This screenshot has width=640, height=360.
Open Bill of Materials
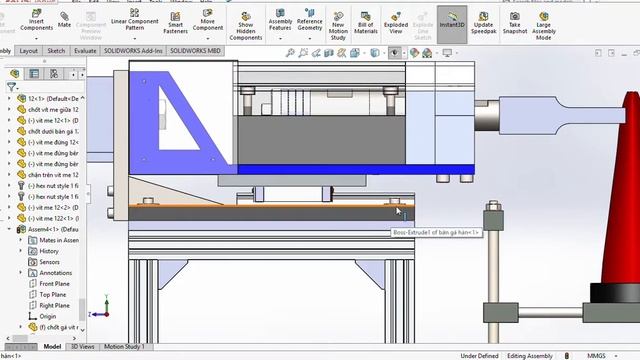(x=365, y=22)
